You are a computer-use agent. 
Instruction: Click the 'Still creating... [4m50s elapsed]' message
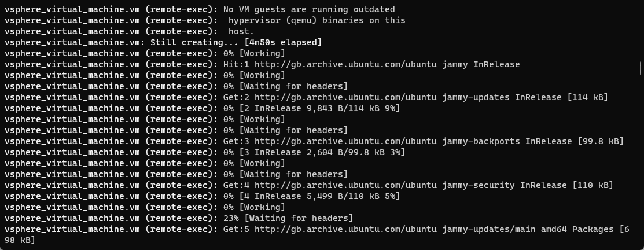click(235, 42)
